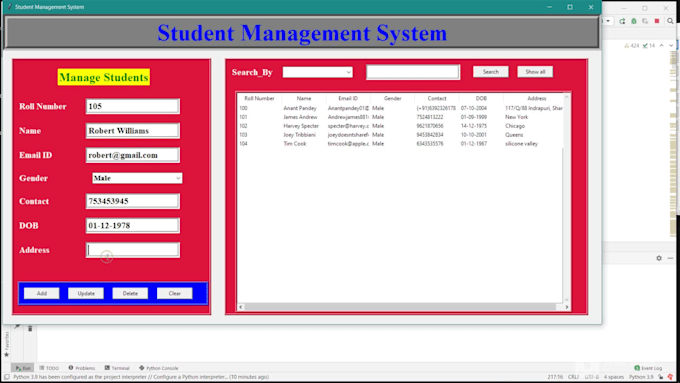Click the tool windows toggle at status bar left
Image resolution: width=680 pixels, height=383 pixels.
click(x=7, y=377)
